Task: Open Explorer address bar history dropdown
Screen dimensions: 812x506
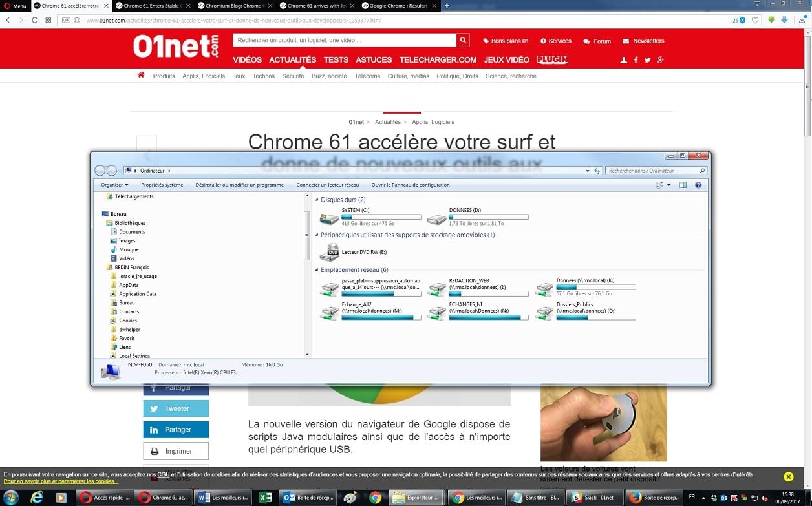Action: click(x=588, y=171)
